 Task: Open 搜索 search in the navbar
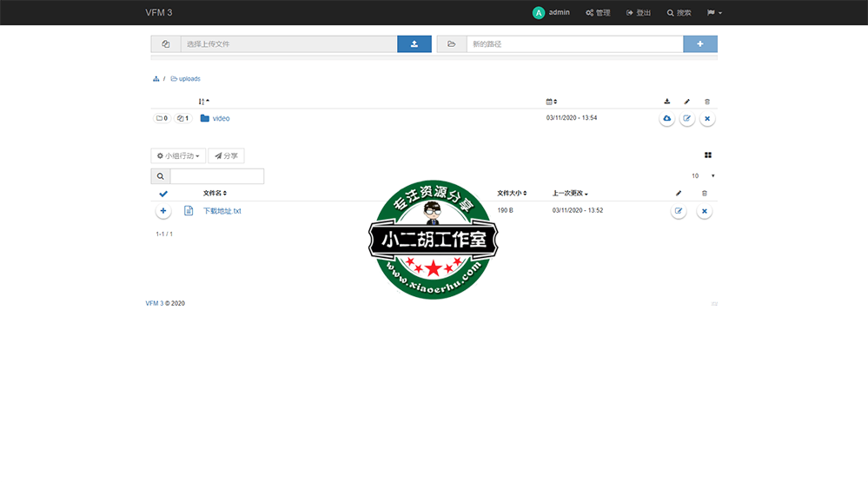[679, 13]
